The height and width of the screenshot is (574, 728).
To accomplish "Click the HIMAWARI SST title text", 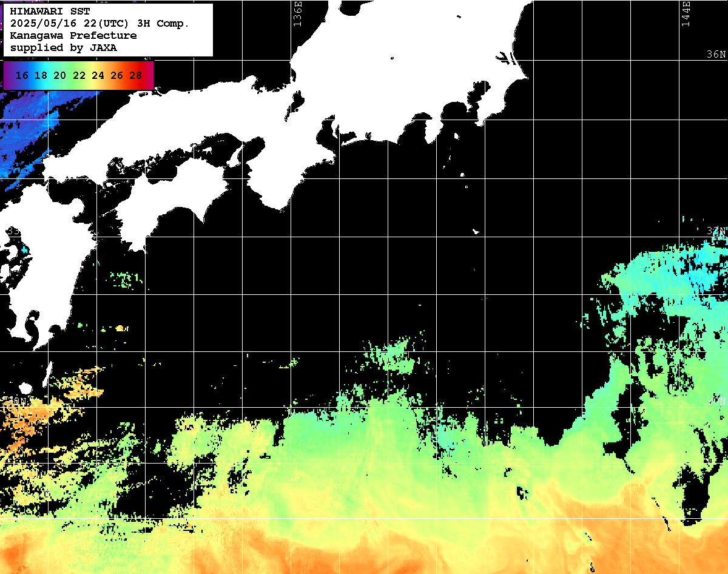I will coord(50,12).
